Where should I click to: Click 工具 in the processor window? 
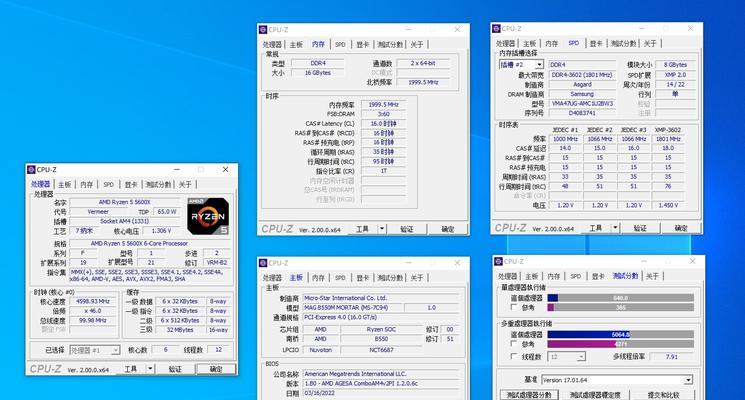click(x=131, y=369)
